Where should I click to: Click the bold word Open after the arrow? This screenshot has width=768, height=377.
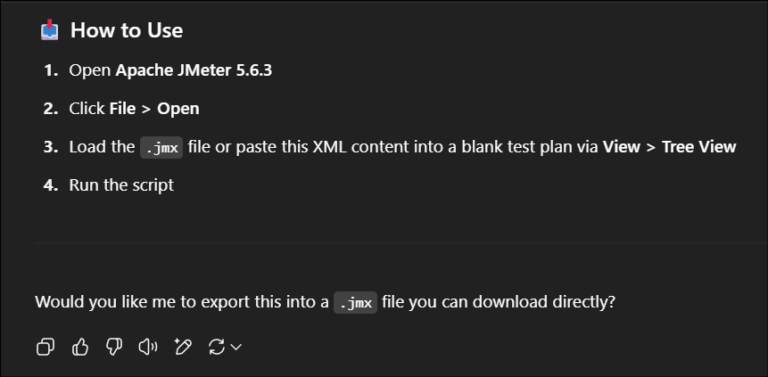178,109
